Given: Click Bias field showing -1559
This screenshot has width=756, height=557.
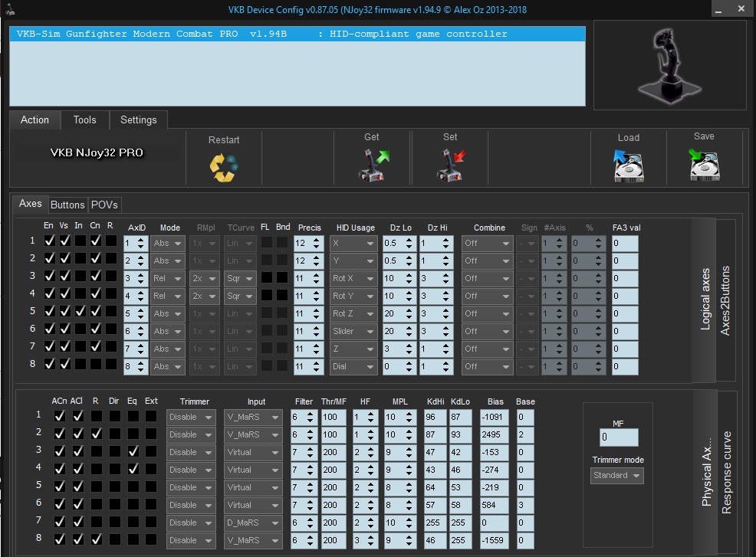Looking at the screenshot, I should tap(495, 540).
